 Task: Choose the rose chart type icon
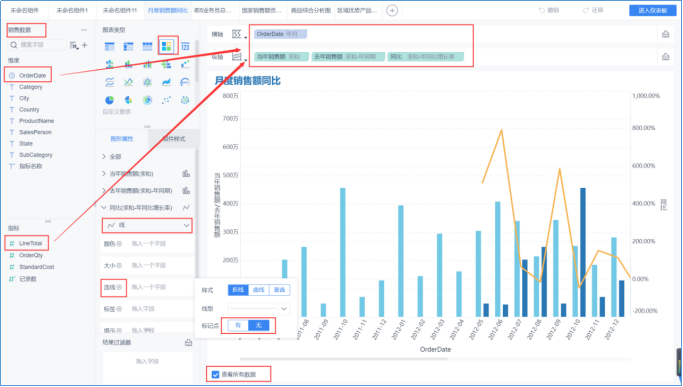128,100
